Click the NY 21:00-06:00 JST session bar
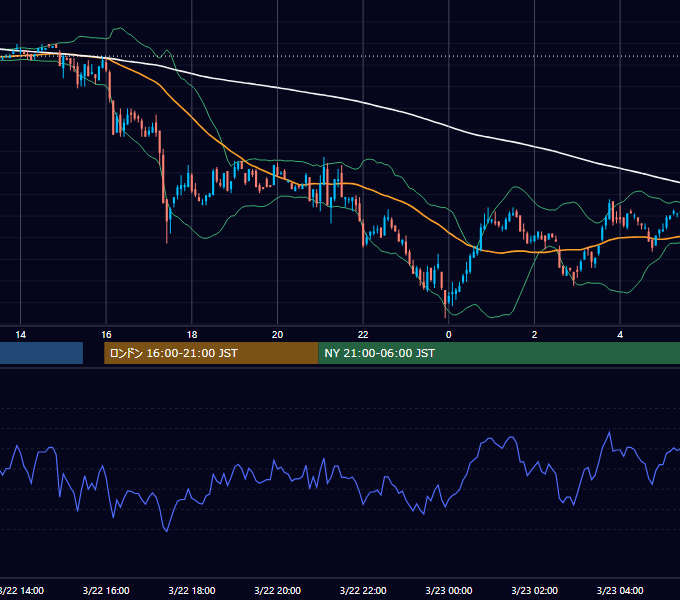Screen dimensions: 680x600 pos(499,353)
